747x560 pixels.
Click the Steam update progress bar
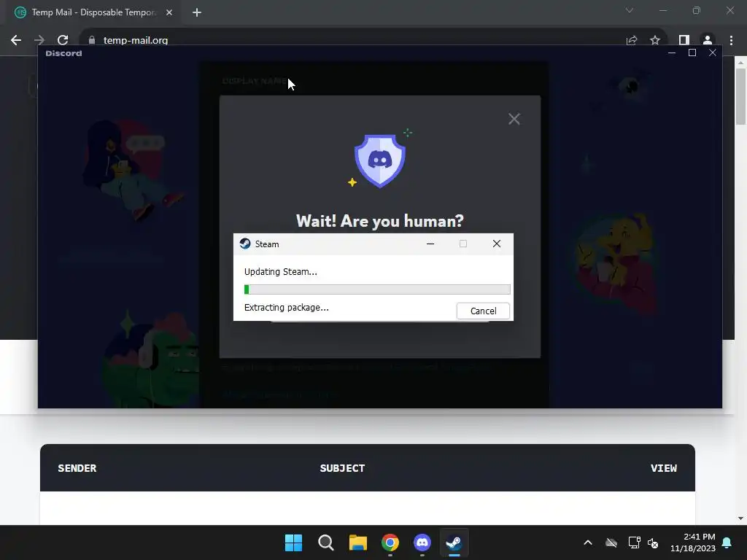[377, 289]
